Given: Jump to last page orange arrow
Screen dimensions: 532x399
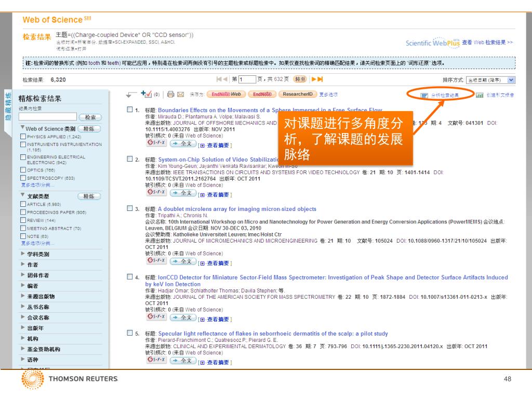Looking at the screenshot, I should click(320, 79).
